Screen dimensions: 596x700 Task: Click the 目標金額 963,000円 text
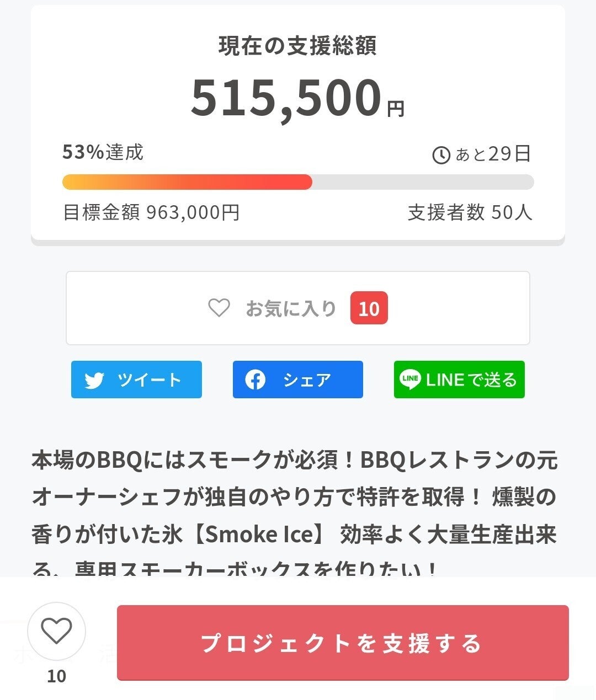(151, 212)
